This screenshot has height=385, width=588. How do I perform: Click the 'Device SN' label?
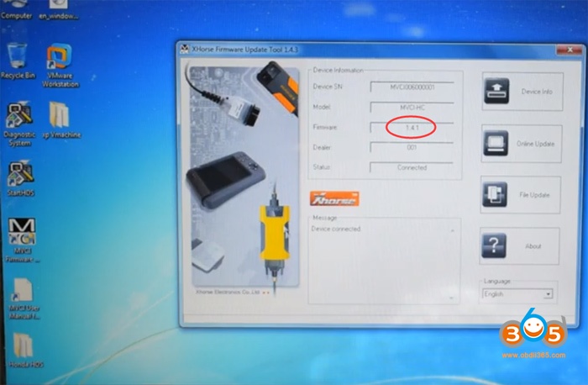(328, 87)
